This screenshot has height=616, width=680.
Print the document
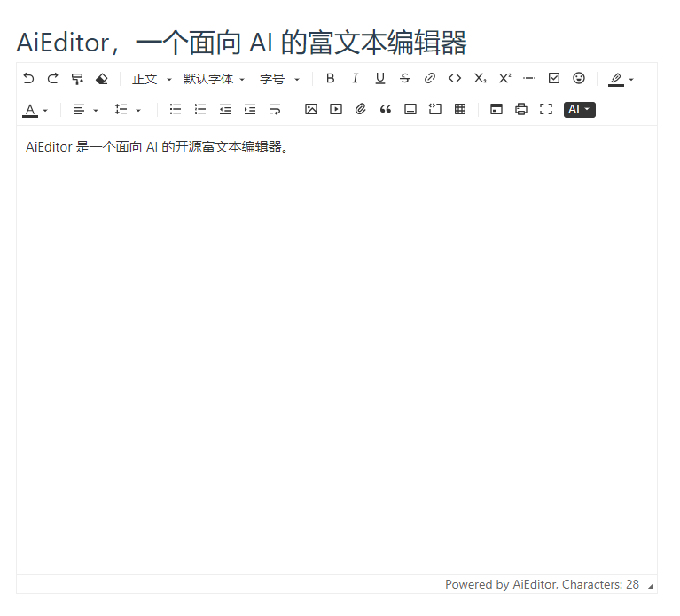[x=521, y=109]
